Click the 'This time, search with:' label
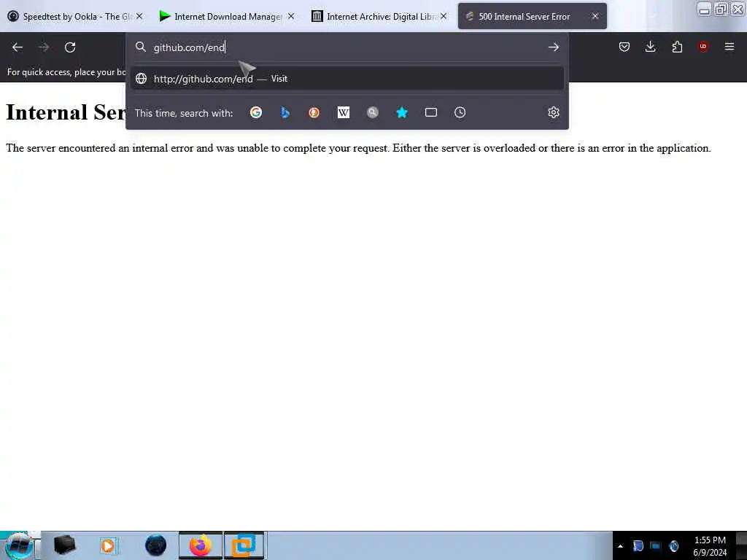The width and height of the screenshot is (747, 560). tap(183, 113)
